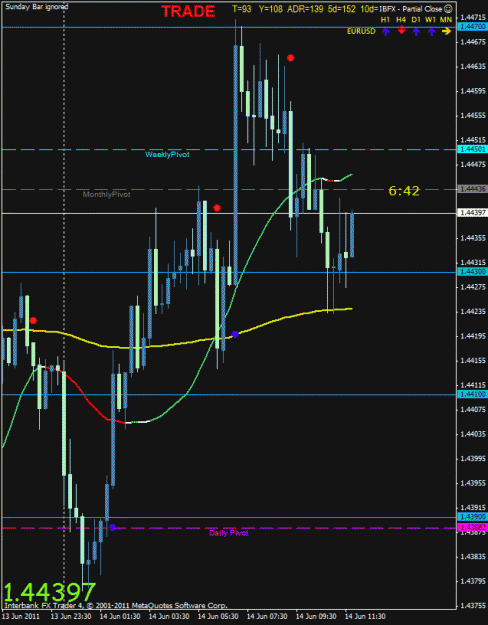The width and height of the screenshot is (488, 625).
Task: Click the 1.44700 price level tag
Action: (473, 27)
